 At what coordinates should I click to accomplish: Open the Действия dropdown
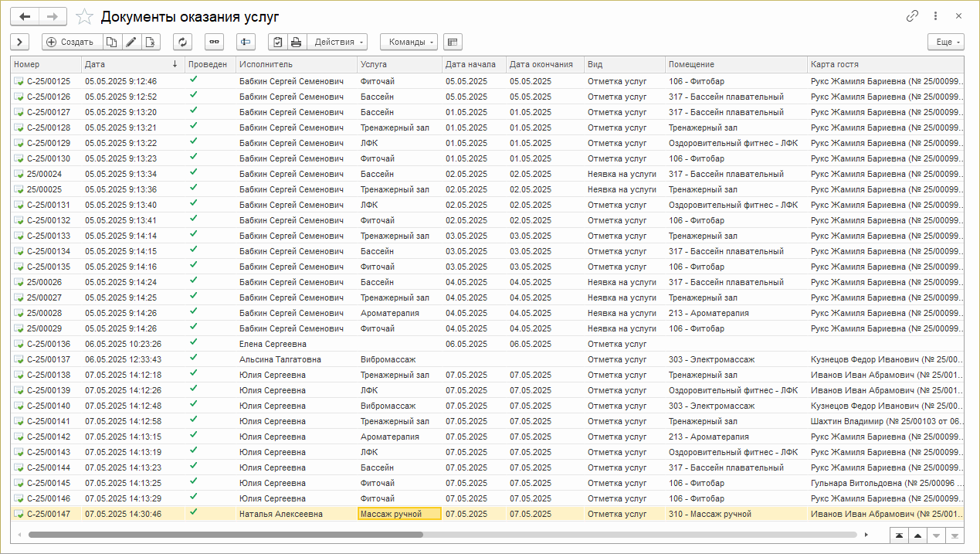(x=338, y=42)
